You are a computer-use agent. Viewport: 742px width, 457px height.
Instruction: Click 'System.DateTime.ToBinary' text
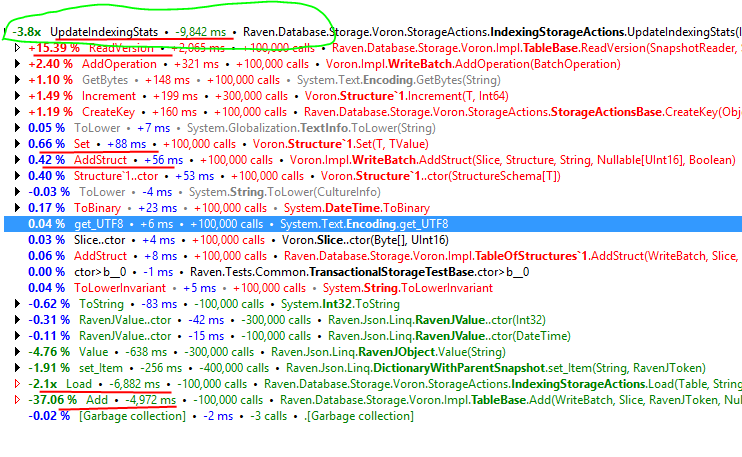pos(356,208)
